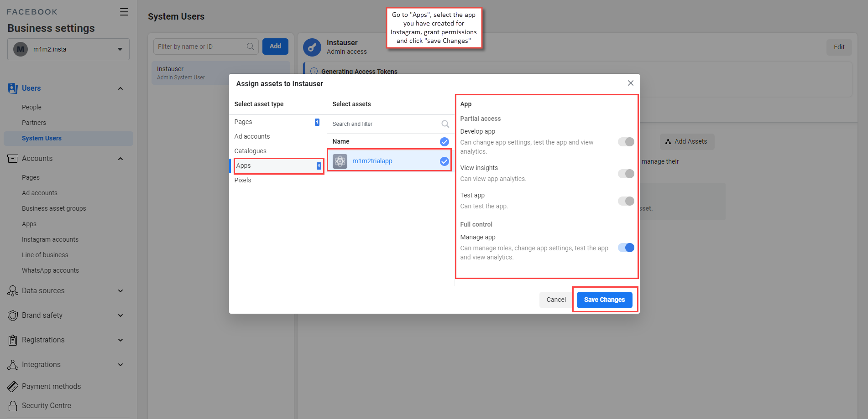Click Save Changes button

604,300
